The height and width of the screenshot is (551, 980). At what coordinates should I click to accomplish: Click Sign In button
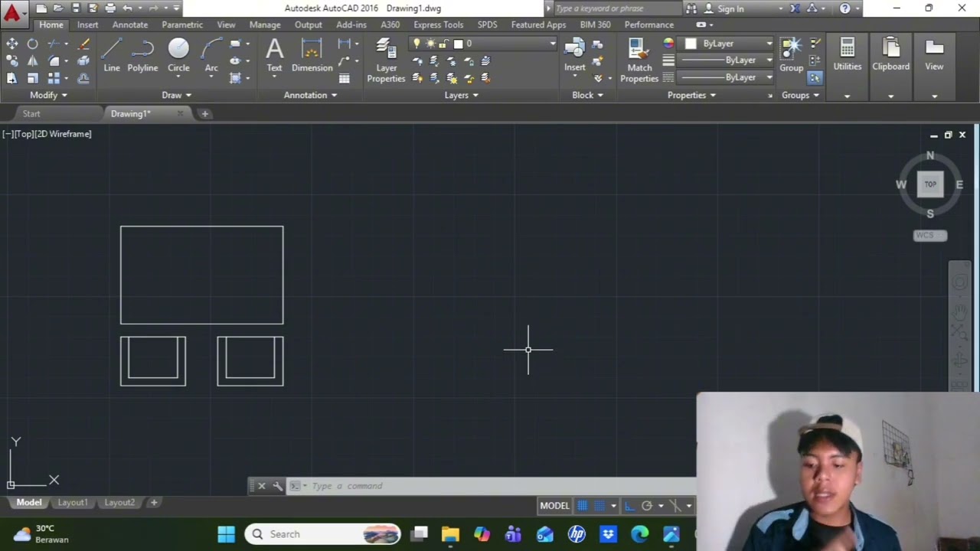click(x=731, y=8)
